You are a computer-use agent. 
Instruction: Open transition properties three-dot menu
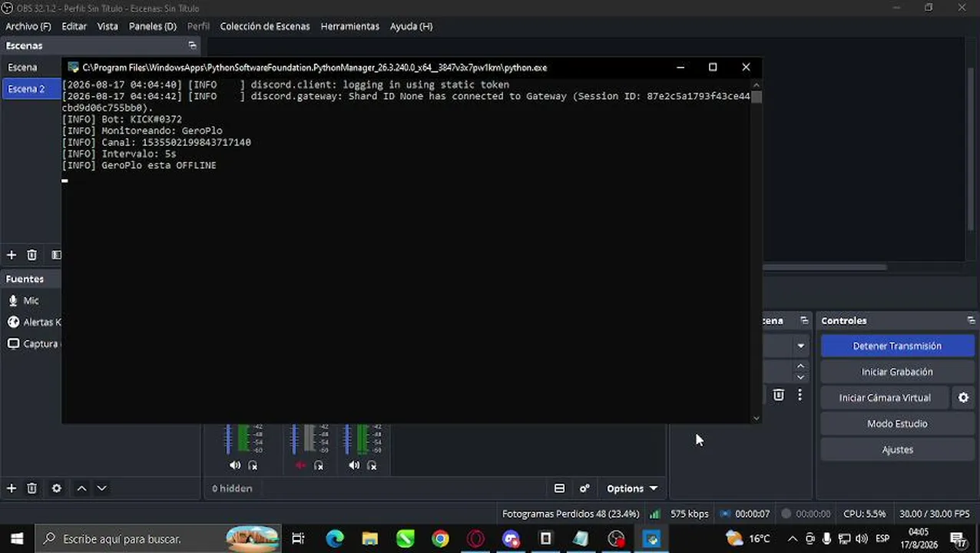800,395
